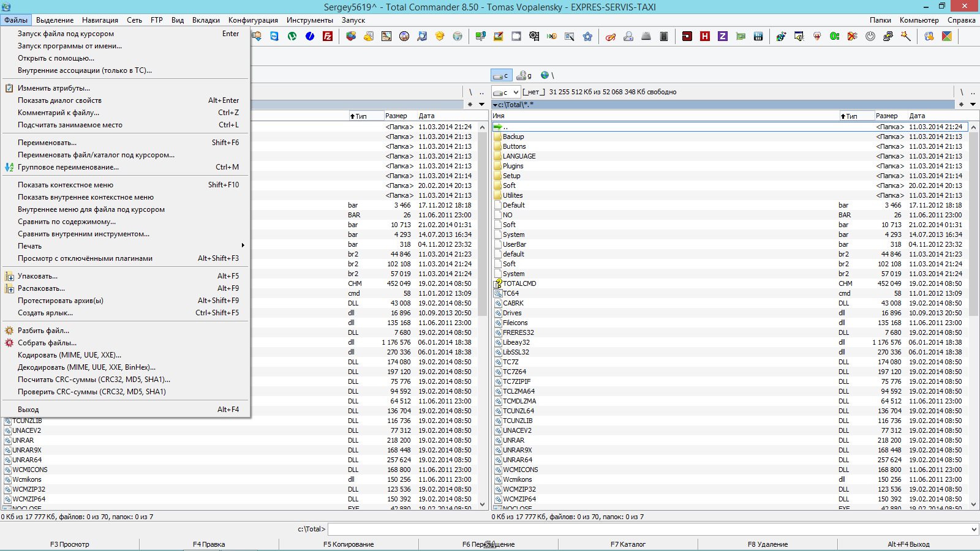Screen dimensions: 980x551
Task: Open right panel favorites asterisk button
Action: tap(960, 104)
